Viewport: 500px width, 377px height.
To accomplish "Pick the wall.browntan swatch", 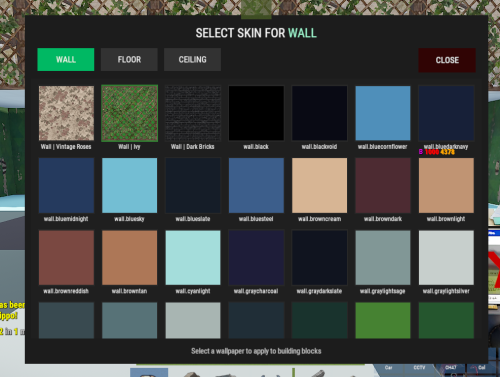I will (x=130, y=258).
